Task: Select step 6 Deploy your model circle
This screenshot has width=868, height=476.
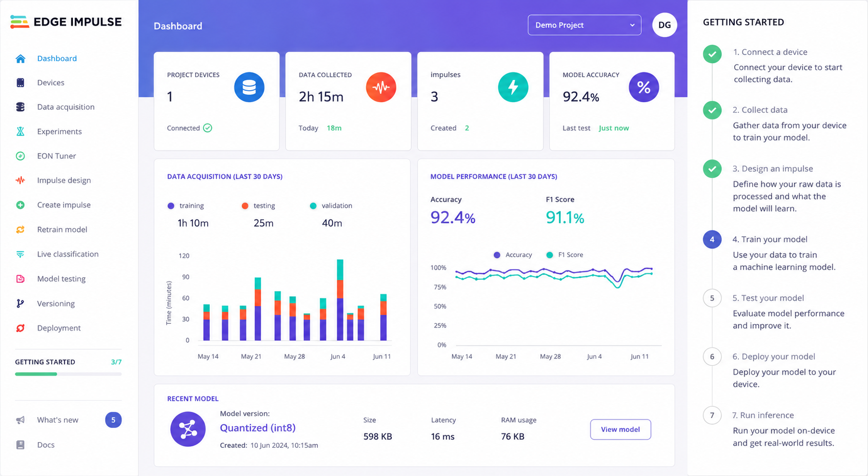Action: (712, 357)
